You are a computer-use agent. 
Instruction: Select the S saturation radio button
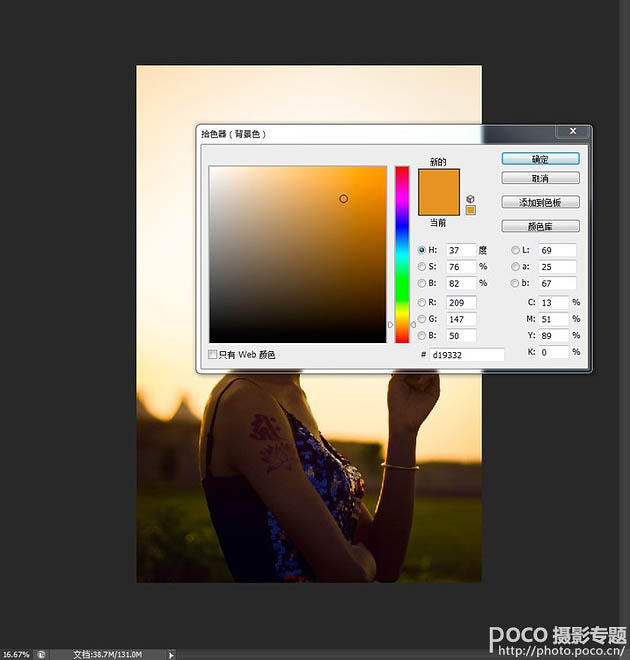click(421, 267)
